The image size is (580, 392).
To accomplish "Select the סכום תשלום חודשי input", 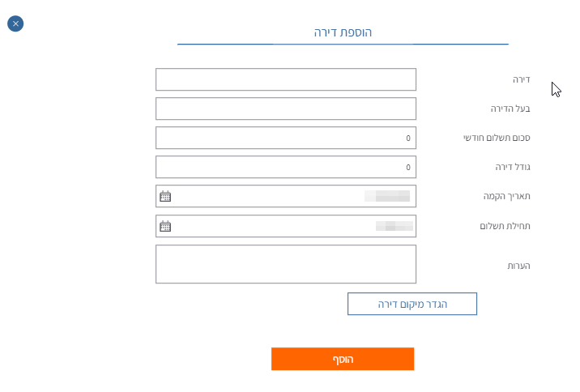I will [285, 138].
